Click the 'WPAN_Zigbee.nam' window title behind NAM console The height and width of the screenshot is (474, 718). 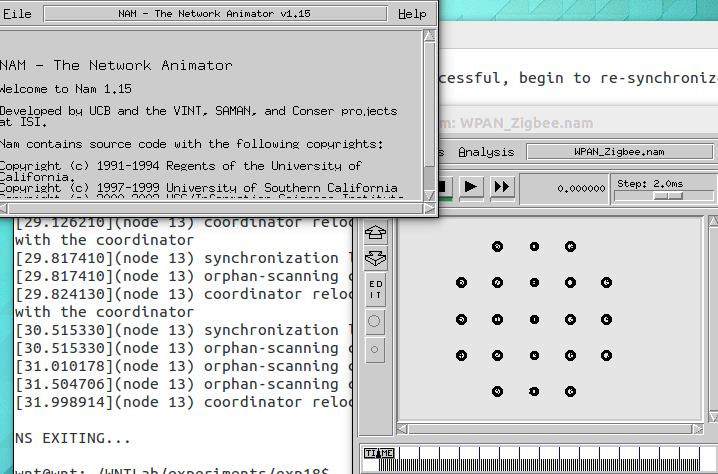527,123
